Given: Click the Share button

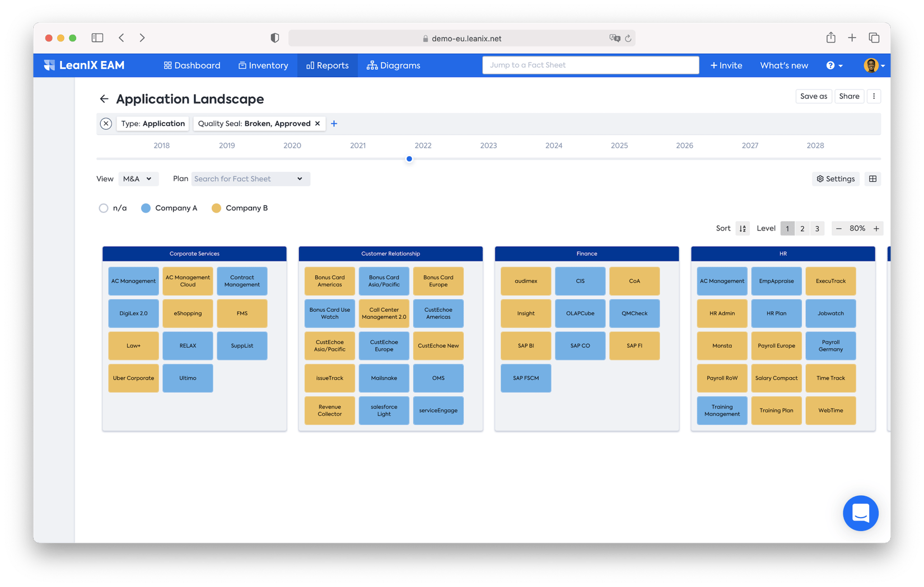Looking at the screenshot, I should click(849, 96).
